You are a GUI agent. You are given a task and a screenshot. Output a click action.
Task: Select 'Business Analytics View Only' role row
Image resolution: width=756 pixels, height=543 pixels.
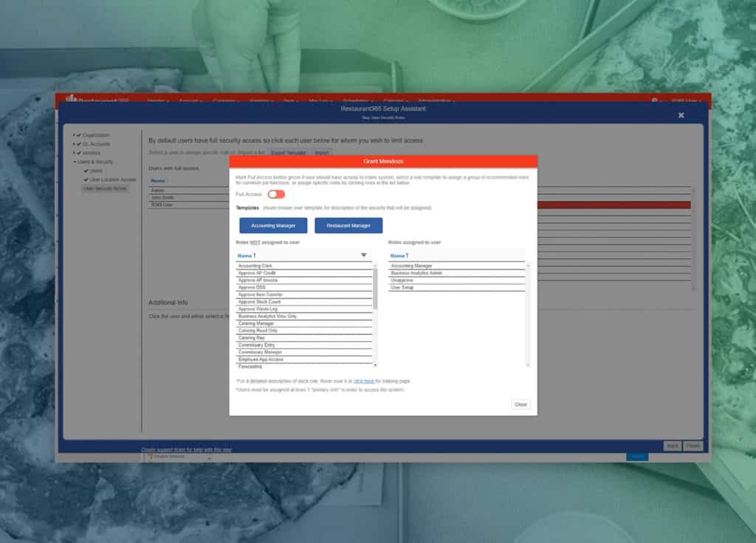[x=303, y=316]
